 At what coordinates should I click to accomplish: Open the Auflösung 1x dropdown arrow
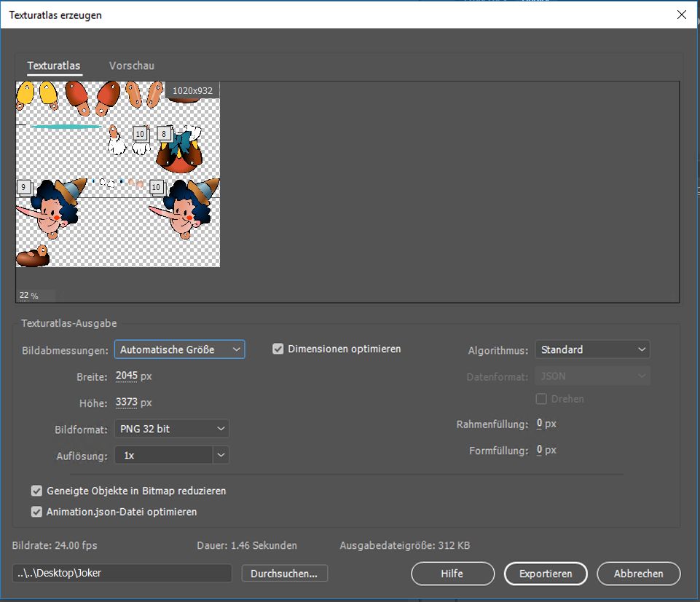click(221, 455)
